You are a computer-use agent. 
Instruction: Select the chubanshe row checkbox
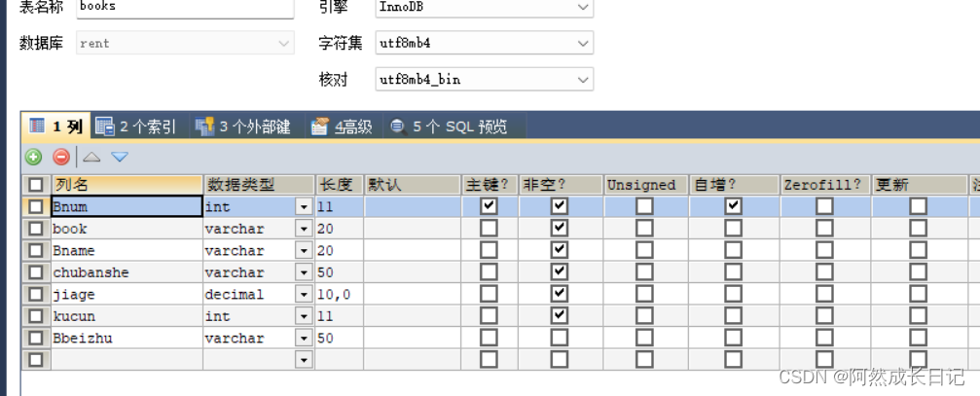point(36,272)
